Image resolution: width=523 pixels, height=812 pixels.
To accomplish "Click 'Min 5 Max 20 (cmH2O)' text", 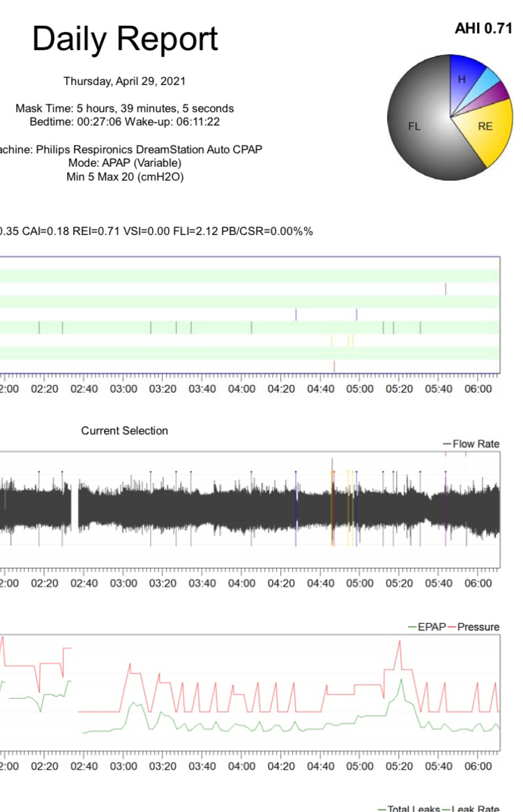I will pos(125,176).
